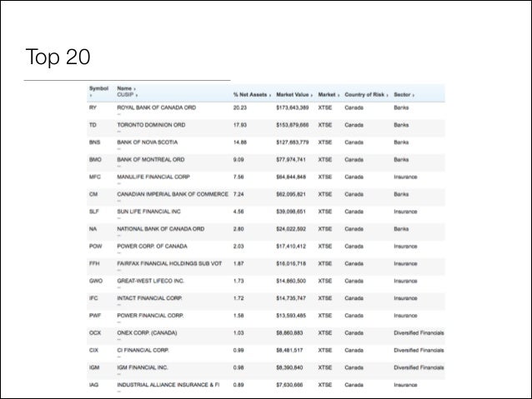
Task: Select the FFH symbol cell
Action: (94, 264)
